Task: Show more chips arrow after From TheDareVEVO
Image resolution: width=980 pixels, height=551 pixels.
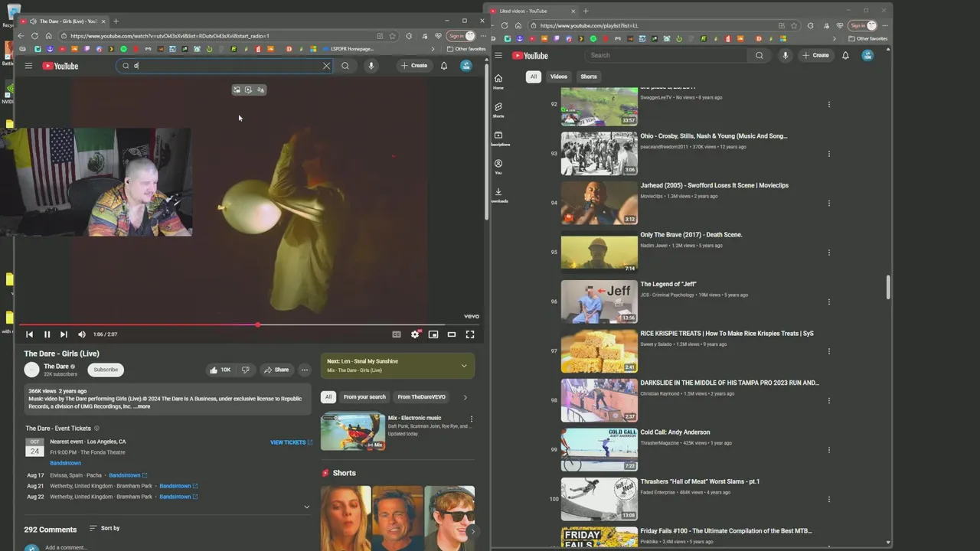Action: 465,397
